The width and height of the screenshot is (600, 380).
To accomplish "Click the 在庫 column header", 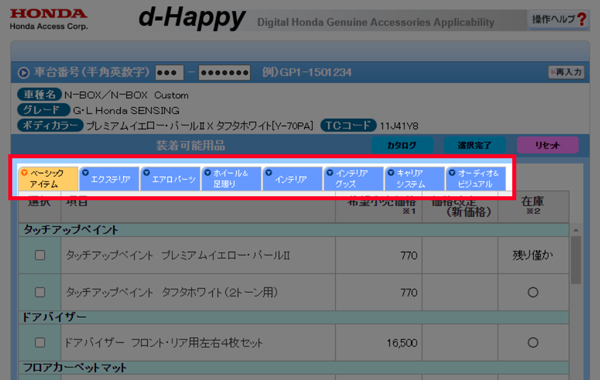I will (x=533, y=206).
